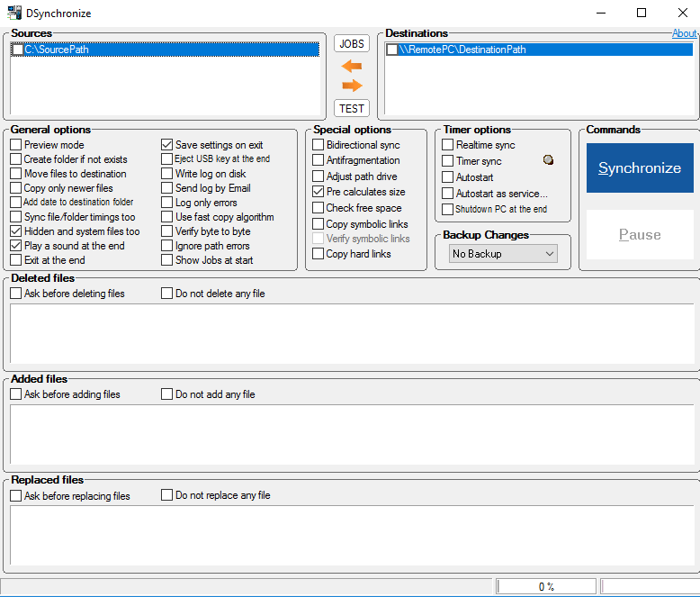Toggle Write log on disk
Screen dimensions: 700x597
coord(166,174)
